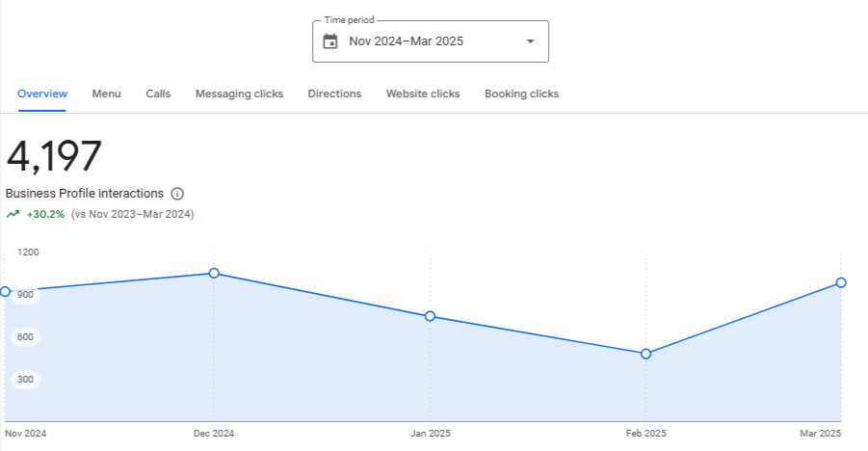
Task: Click the 4,197 interactions total
Action: point(54,156)
